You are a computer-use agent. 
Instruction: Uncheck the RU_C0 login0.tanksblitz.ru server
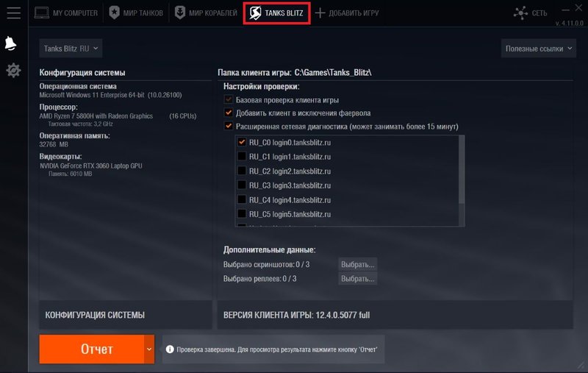pyautogui.click(x=242, y=143)
